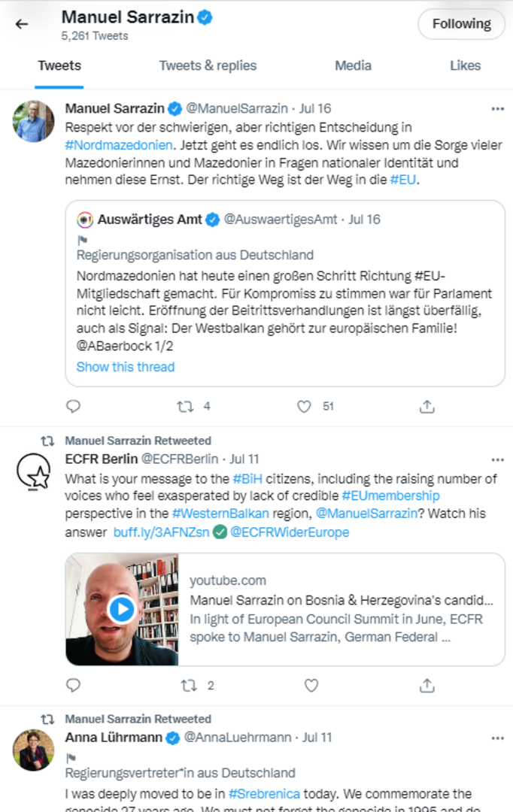Switch to the Media tab
513x812 pixels.
tap(353, 65)
